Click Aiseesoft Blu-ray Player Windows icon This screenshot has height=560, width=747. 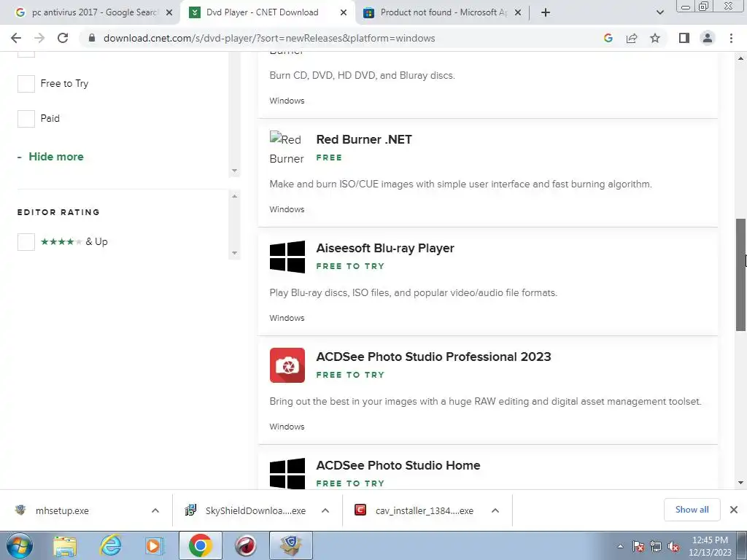(287, 257)
